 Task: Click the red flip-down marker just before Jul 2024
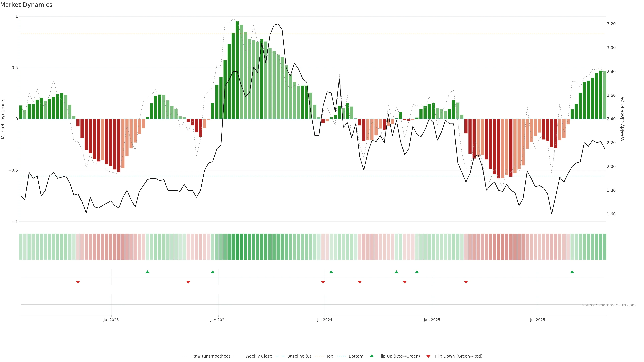click(x=323, y=282)
